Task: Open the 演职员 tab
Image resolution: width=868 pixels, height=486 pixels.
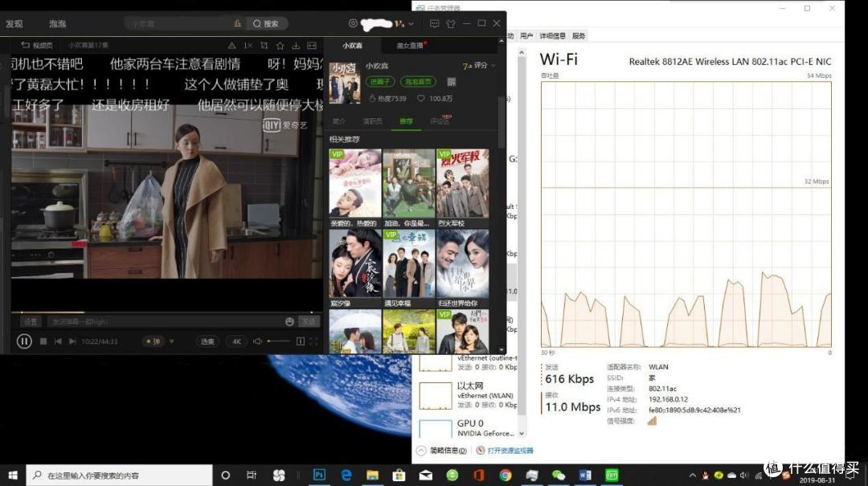Action: point(372,121)
